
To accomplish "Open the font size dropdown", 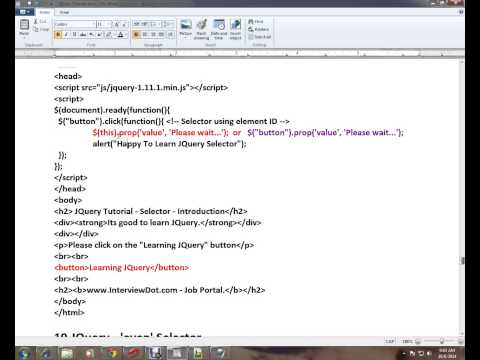I will (x=109, y=24).
